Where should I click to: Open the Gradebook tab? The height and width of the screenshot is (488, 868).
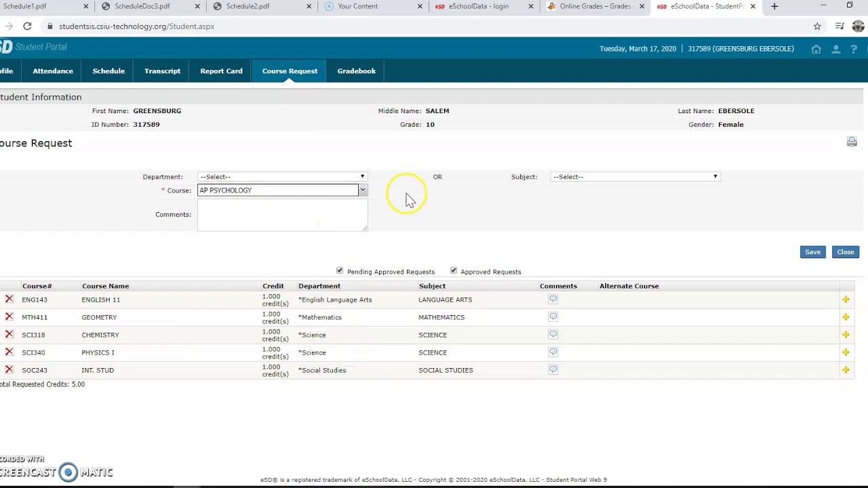[x=356, y=71]
